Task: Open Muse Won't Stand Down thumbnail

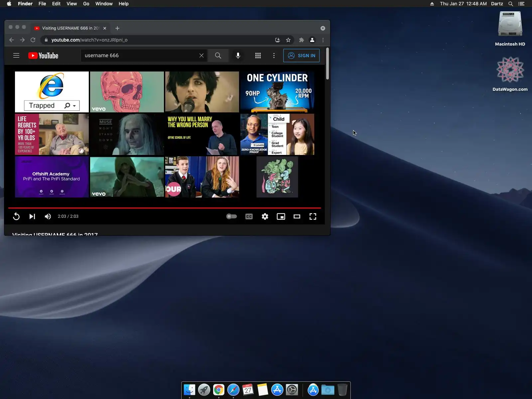Action: coord(127,134)
